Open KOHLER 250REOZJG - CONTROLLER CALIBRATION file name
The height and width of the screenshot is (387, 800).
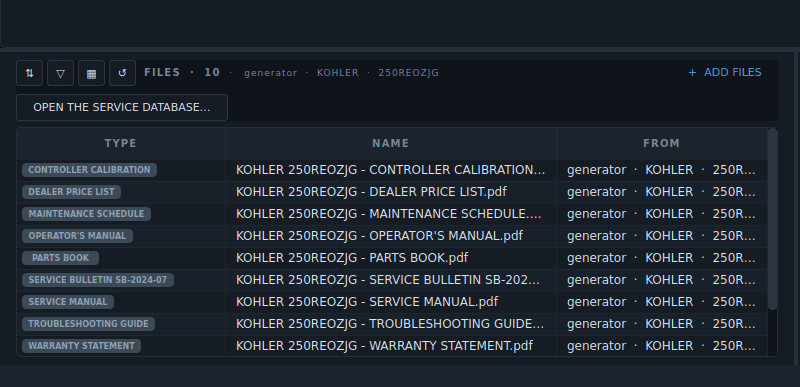pyautogui.click(x=390, y=170)
